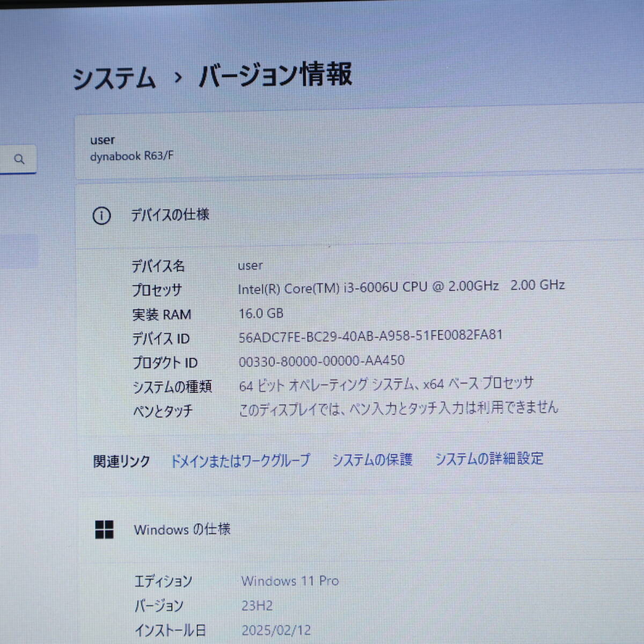The height and width of the screenshot is (644, 644).
Task: Open システムの保護 link
Action: point(372,459)
